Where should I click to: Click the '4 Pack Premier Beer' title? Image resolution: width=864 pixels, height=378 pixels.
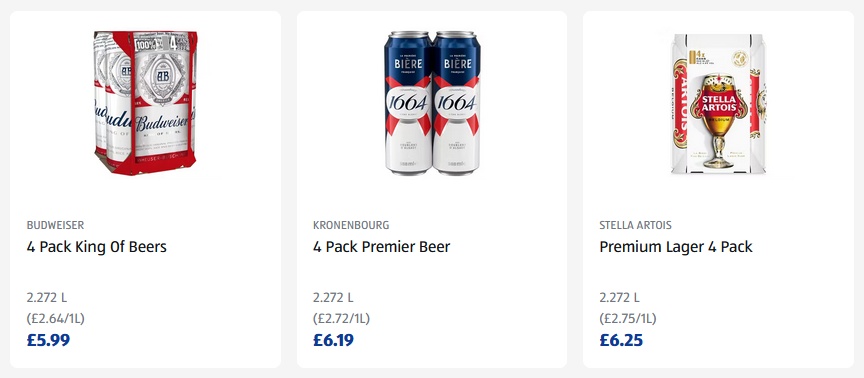[x=381, y=247]
